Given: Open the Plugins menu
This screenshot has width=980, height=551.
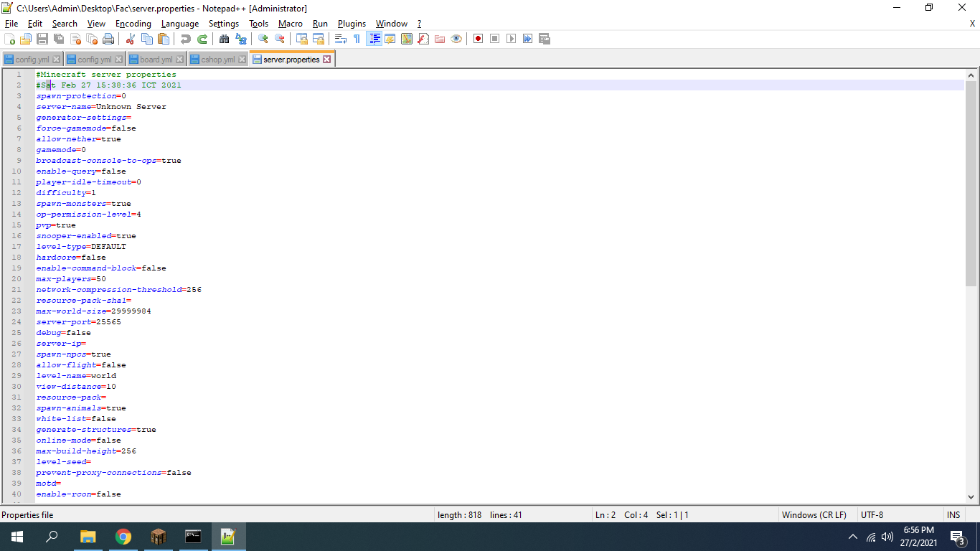Looking at the screenshot, I should click(352, 24).
